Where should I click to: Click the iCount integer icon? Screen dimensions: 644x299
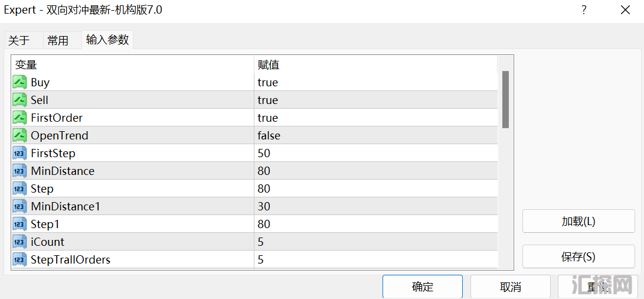point(19,242)
